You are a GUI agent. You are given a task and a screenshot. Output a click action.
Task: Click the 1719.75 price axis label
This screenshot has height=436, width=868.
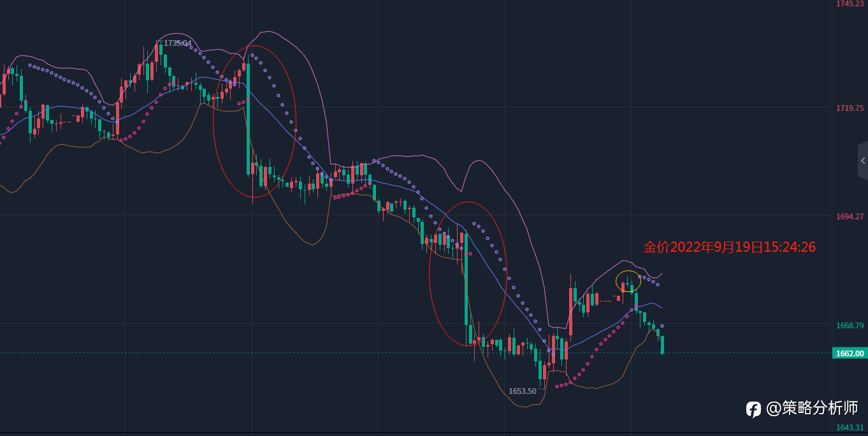(x=850, y=108)
